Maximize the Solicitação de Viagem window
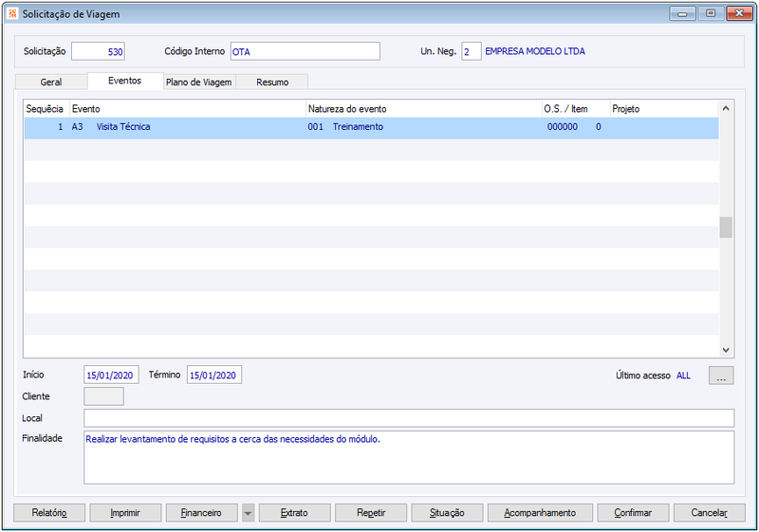 711,13
